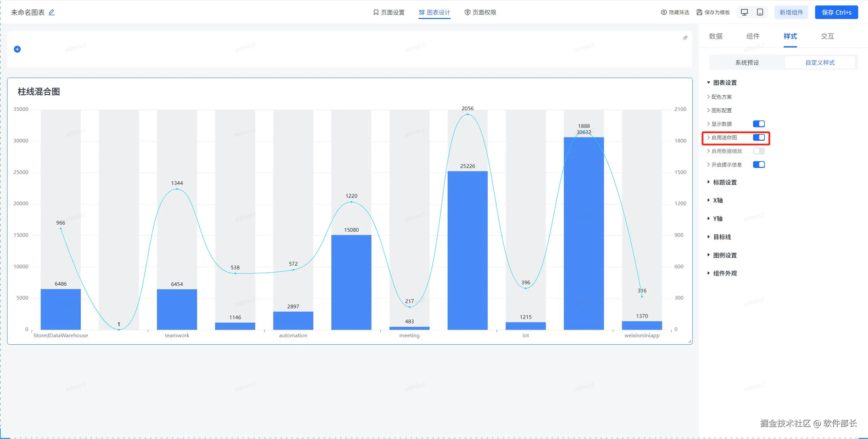Expand the 标题设置 section

[x=725, y=183]
